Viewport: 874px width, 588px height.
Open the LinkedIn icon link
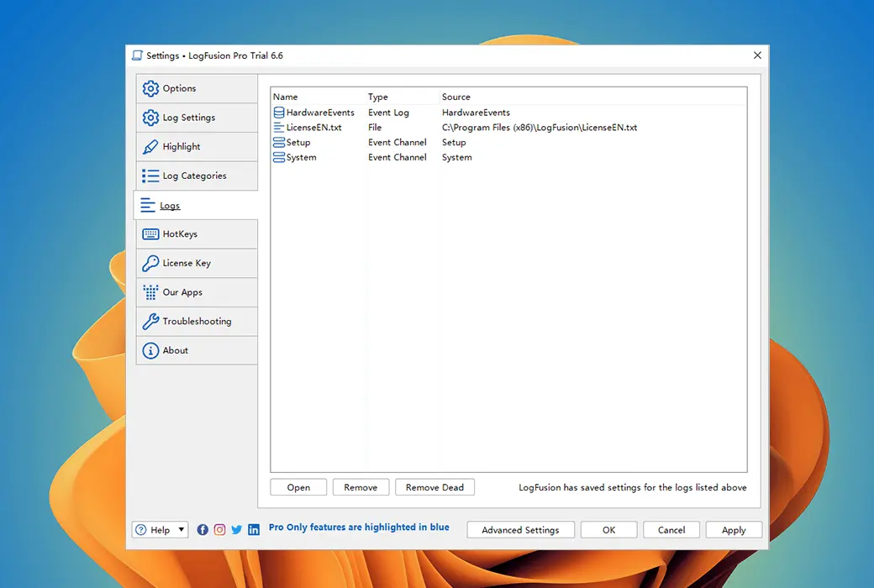click(254, 529)
